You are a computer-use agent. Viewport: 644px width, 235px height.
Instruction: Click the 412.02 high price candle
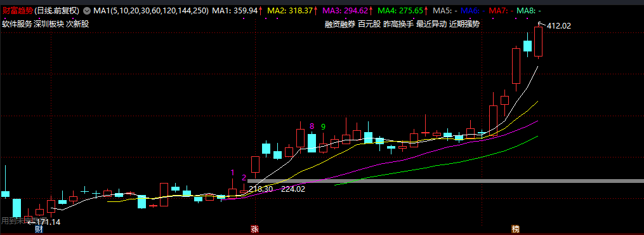click(x=539, y=41)
